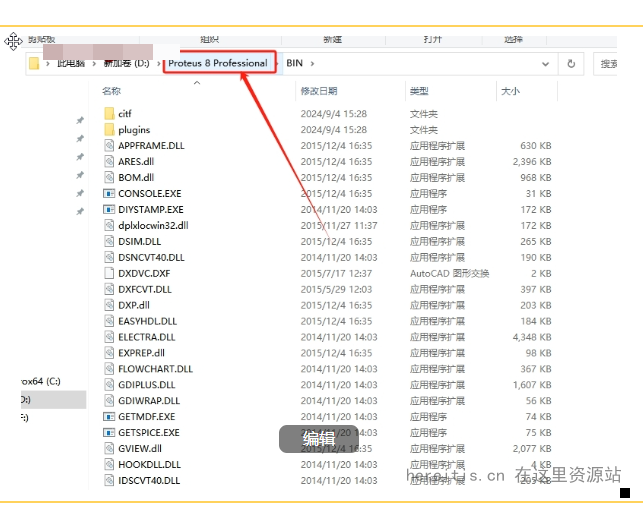Expand the chevron before 此电脑 in path
The image size is (643, 508).
coord(48,64)
